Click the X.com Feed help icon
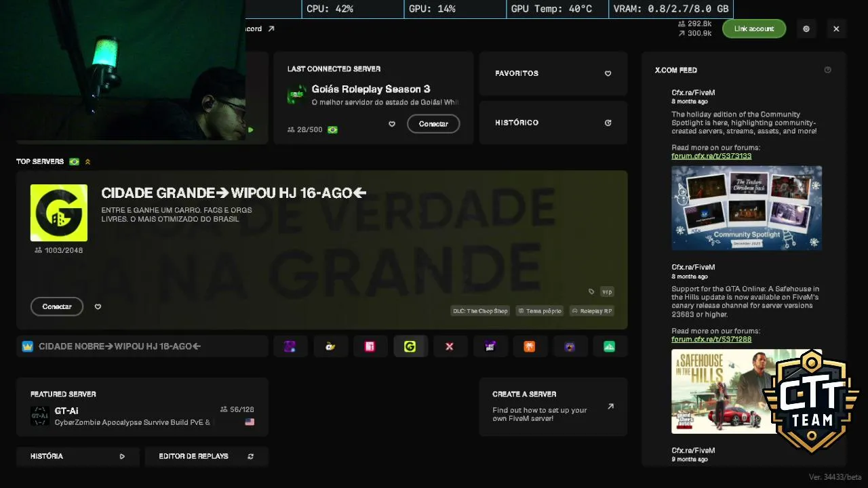Viewport: 868px width, 488px height. [827, 70]
